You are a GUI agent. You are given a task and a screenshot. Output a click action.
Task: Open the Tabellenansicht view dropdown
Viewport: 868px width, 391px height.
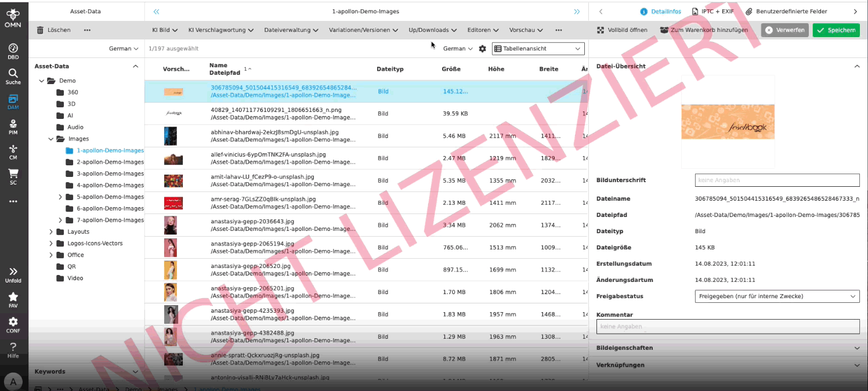coord(538,49)
